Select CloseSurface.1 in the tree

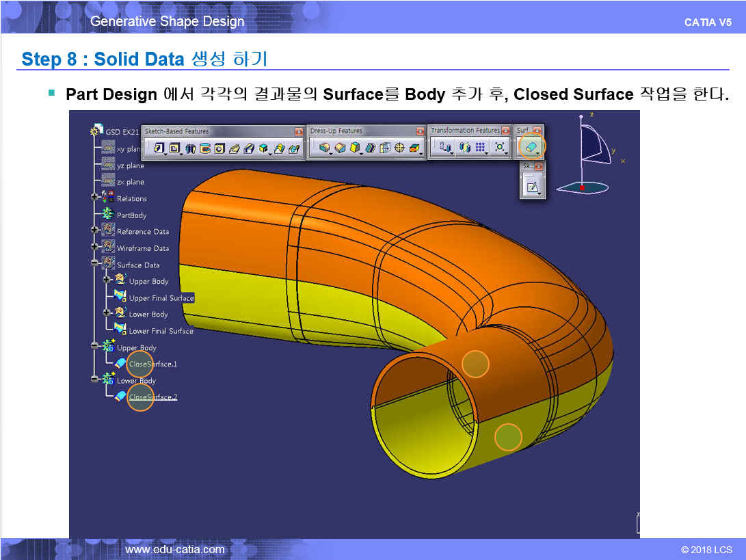click(152, 364)
